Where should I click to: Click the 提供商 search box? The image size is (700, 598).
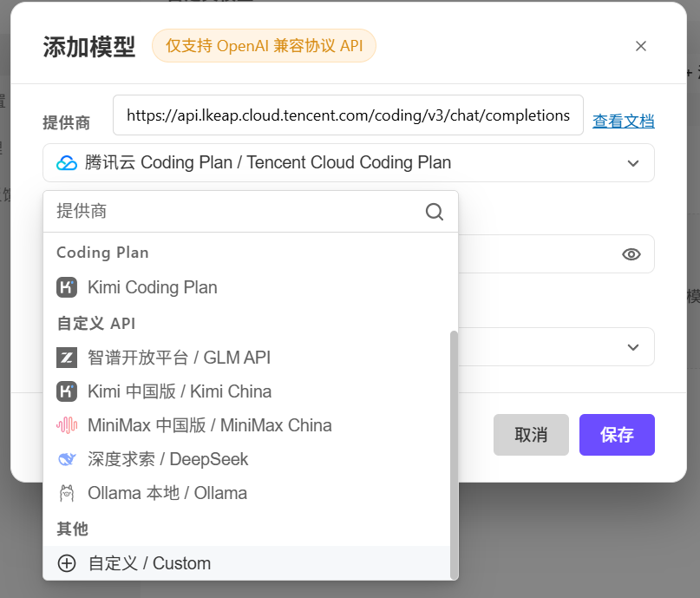(x=251, y=211)
